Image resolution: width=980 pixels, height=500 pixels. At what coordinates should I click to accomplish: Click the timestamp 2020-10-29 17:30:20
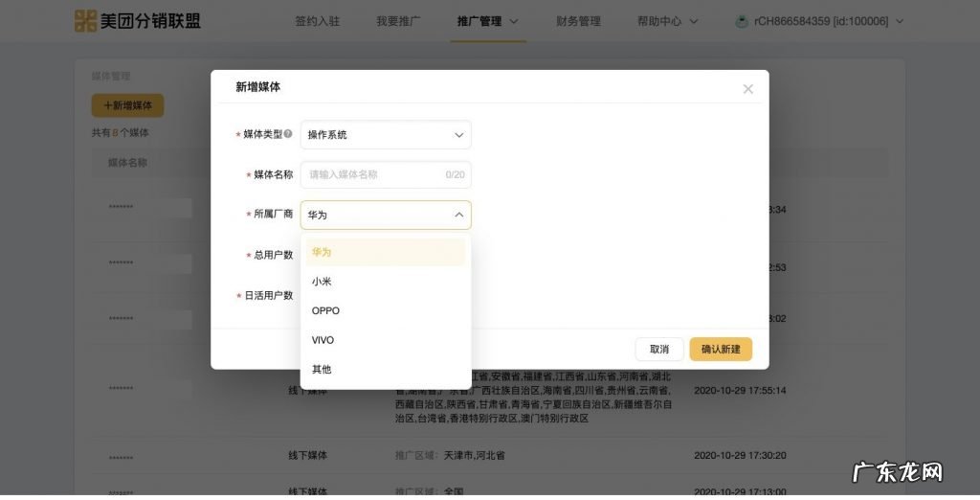[x=740, y=456]
